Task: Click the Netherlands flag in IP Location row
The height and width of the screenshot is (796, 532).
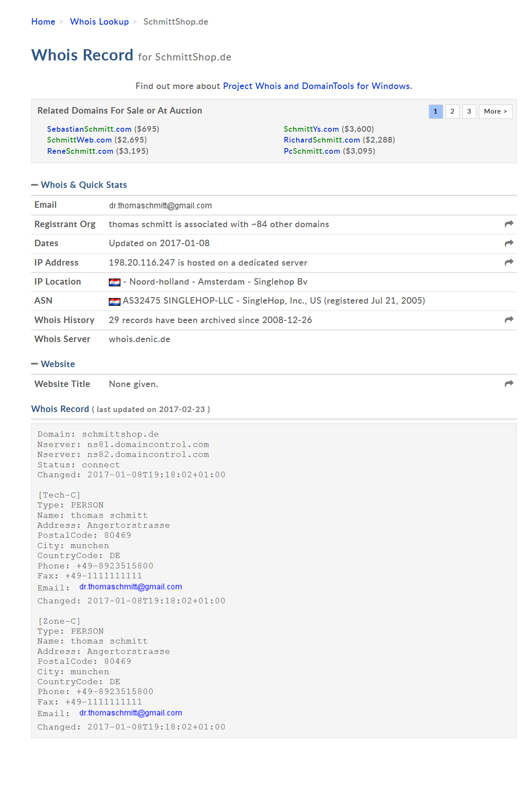Action: pos(114,282)
